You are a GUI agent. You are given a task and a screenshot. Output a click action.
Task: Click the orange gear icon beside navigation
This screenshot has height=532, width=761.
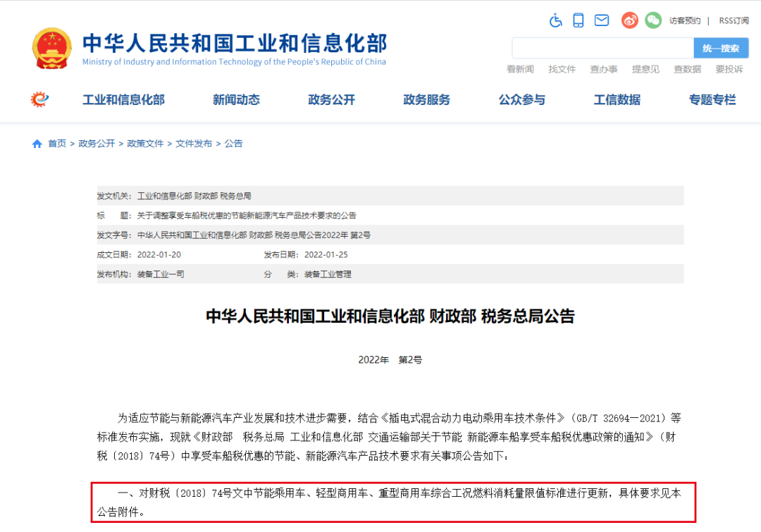(x=39, y=99)
